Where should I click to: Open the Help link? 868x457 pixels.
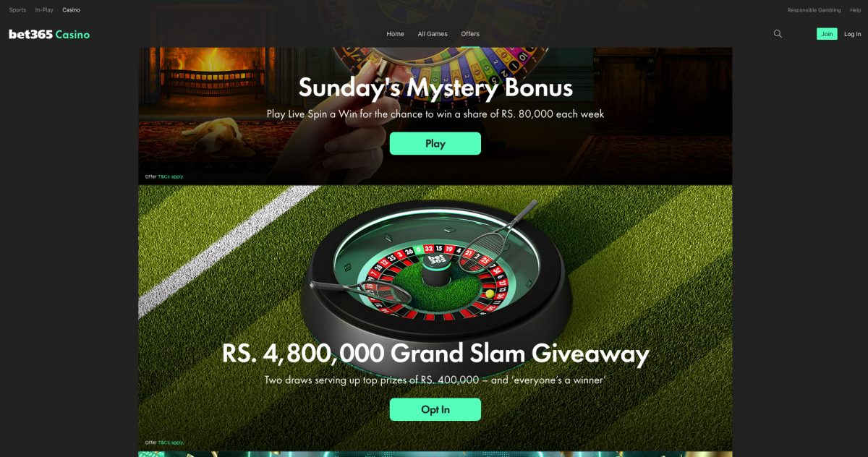click(x=855, y=10)
